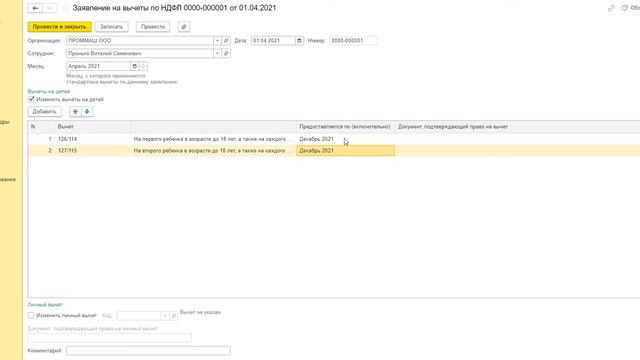Click the forward navigation arrow button
The width and height of the screenshot is (640, 360).
coord(50,8)
